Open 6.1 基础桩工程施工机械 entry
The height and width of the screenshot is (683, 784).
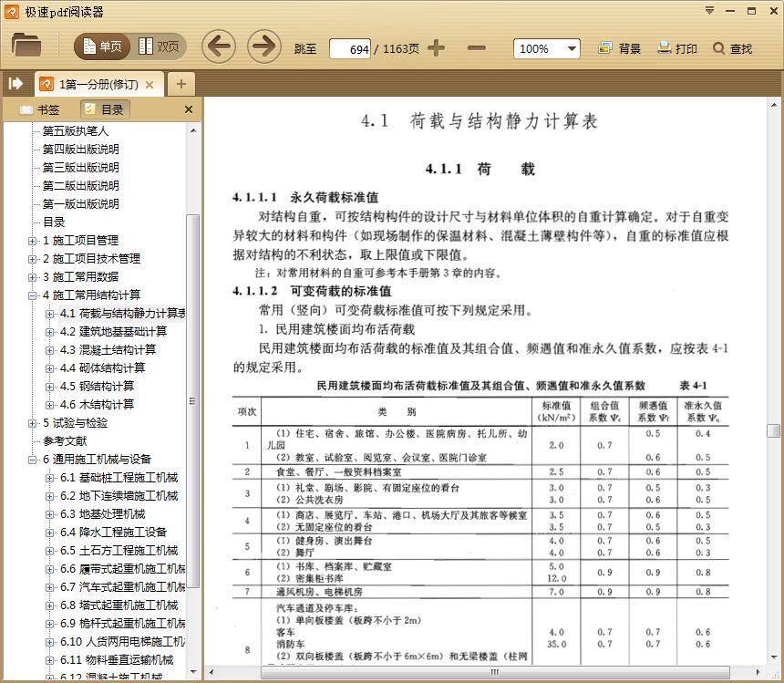tap(119, 478)
